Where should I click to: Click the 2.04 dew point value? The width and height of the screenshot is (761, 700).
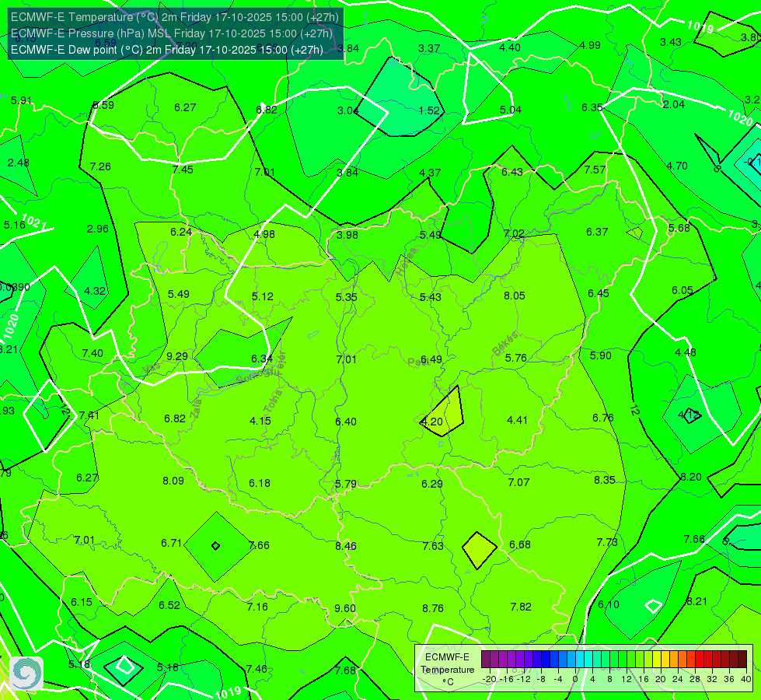tap(674, 104)
